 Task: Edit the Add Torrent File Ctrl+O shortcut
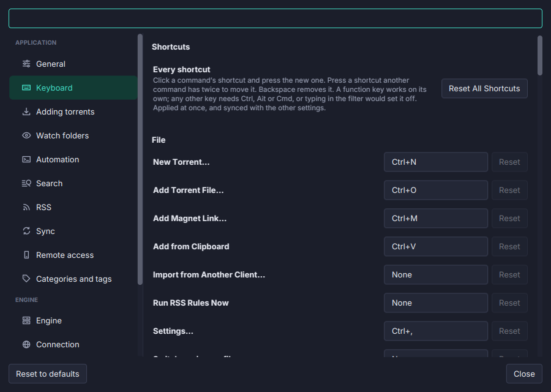(x=436, y=190)
